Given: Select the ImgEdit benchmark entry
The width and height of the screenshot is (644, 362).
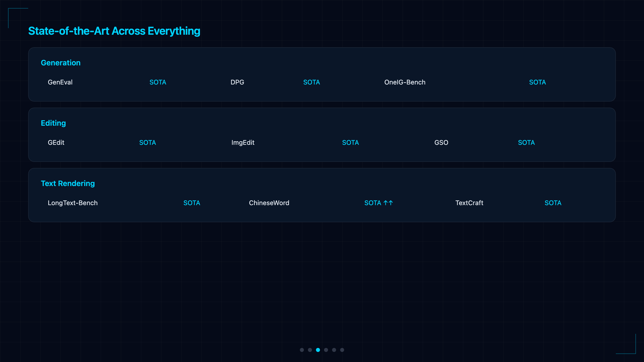Looking at the screenshot, I should pos(243,143).
